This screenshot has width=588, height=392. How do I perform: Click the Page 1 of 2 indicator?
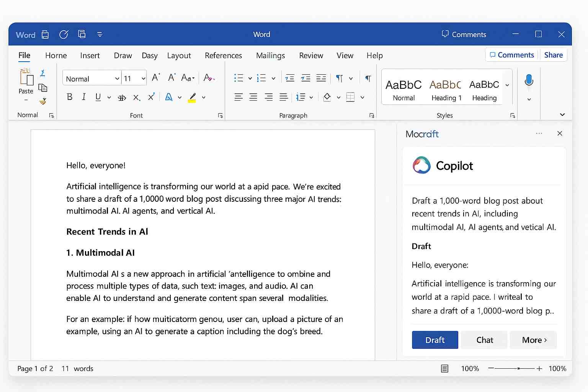[35, 369]
